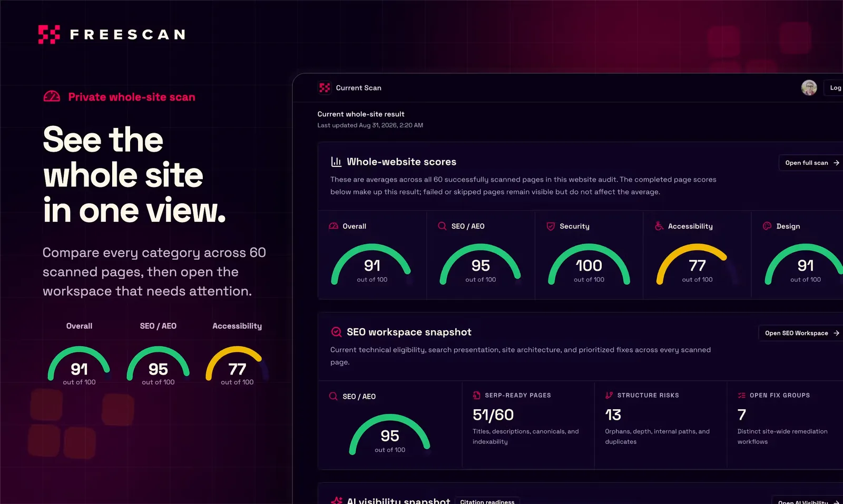Click the "Whole-website scores" heading

[401, 162]
